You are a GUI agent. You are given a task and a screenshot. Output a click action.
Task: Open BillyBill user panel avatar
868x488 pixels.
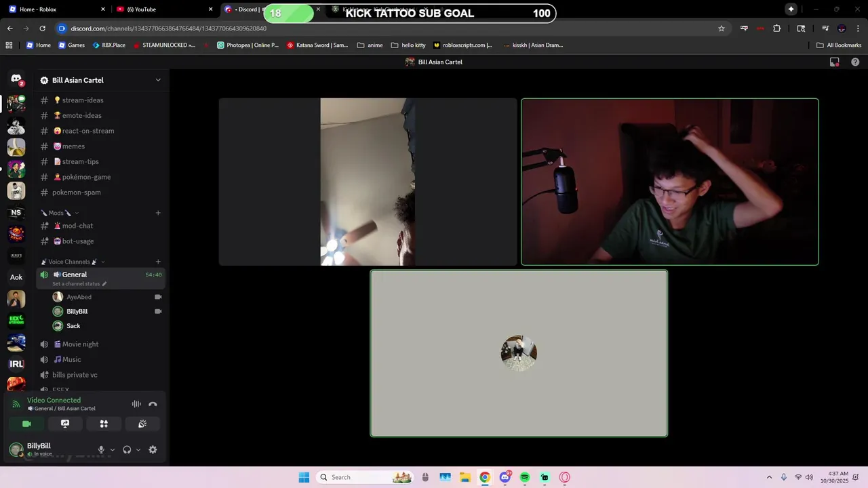coord(16,449)
